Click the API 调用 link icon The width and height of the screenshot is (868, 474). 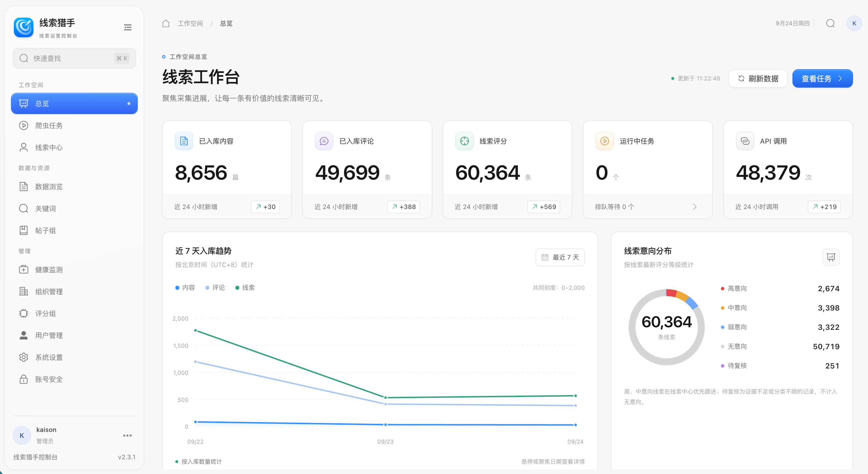click(745, 141)
